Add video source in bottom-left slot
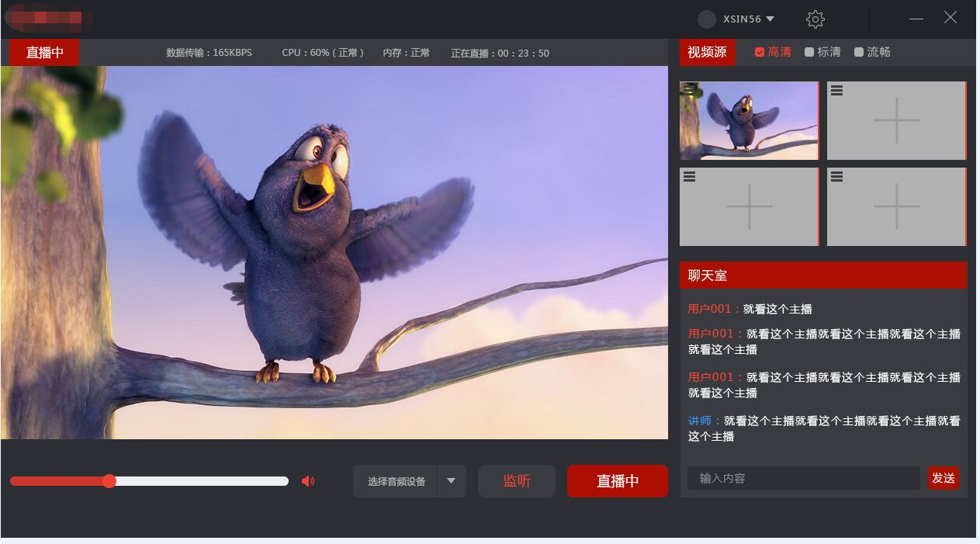Screen dimensions: 980x544 pos(750,206)
